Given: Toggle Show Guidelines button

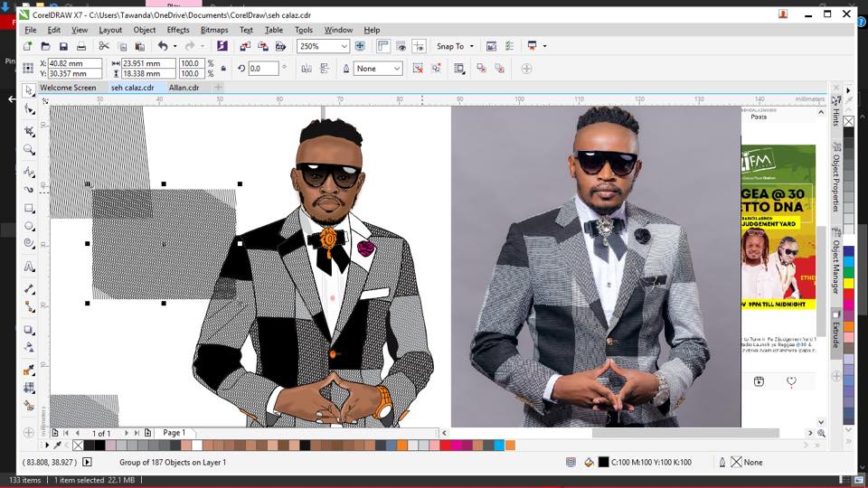Looking at the screenshot, I should (419, 46).
